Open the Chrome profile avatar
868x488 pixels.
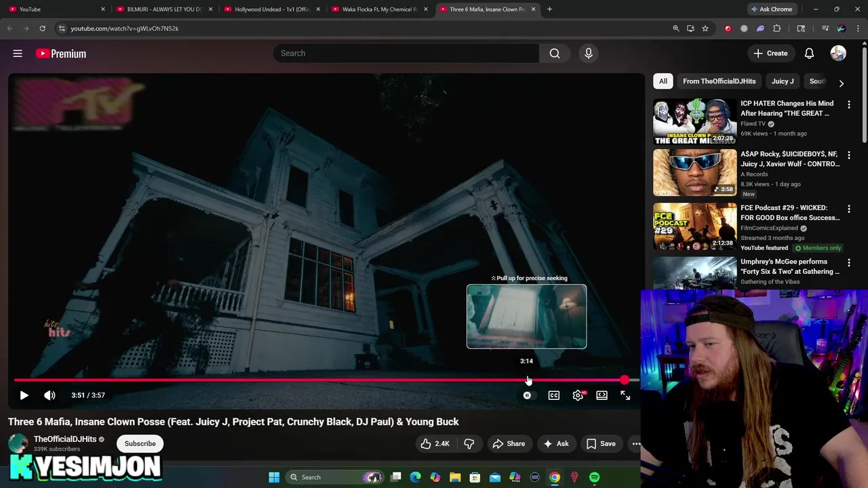(x=842, y=28)
